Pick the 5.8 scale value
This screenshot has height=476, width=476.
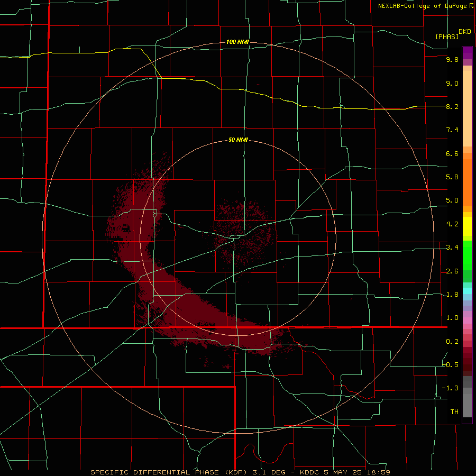452,177
